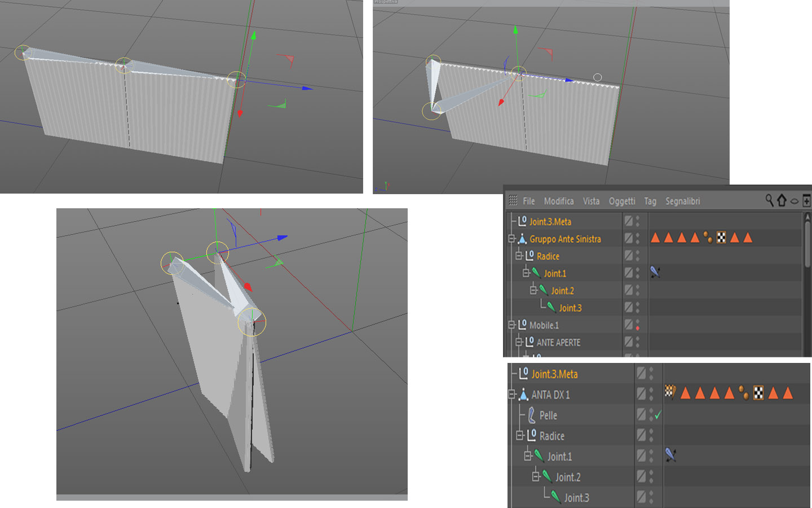The width and height of the screenshot is (812, 508).
Task: Open the Object Manager search magnifier
Action: 769,200
